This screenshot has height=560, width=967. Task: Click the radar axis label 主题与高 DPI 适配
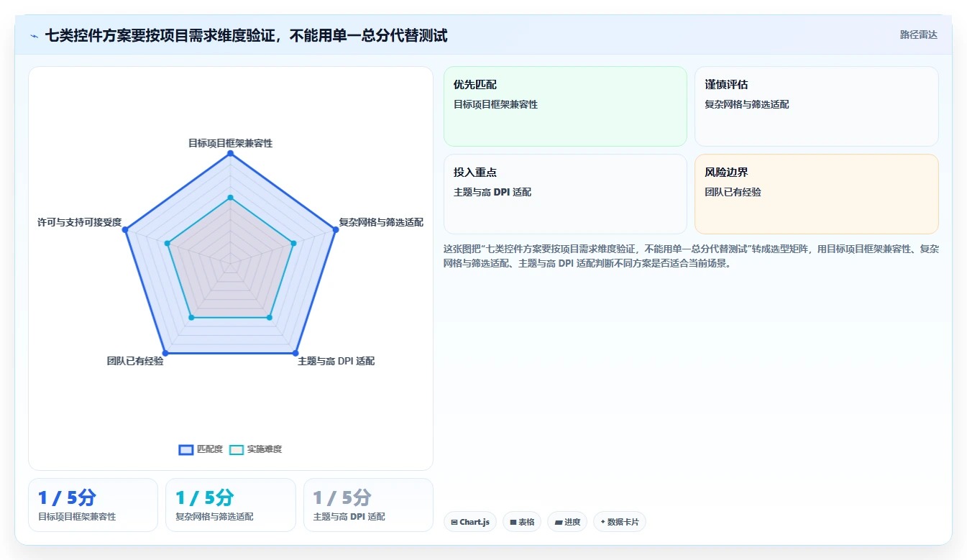pyautogui.click(x=336, y=361)
